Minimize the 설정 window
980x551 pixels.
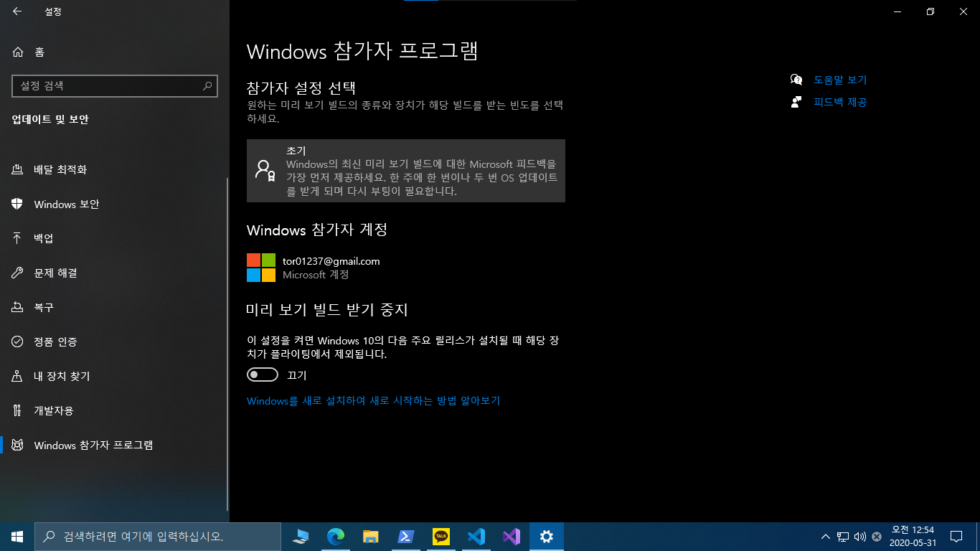pos(897,11)
